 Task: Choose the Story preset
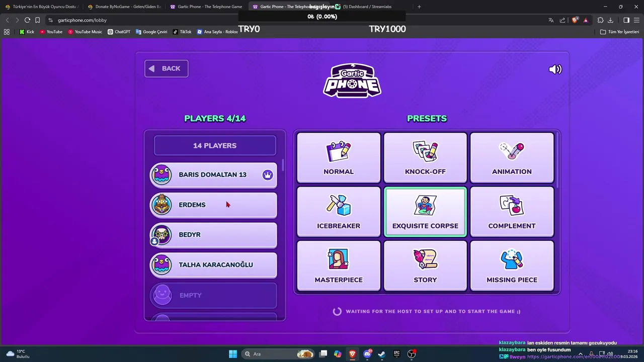425,265
